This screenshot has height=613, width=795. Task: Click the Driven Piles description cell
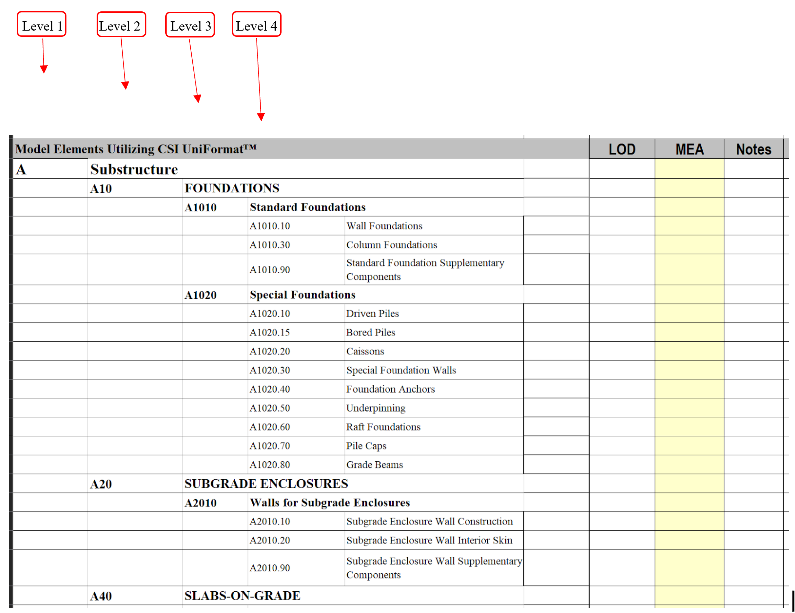(372, 314)
